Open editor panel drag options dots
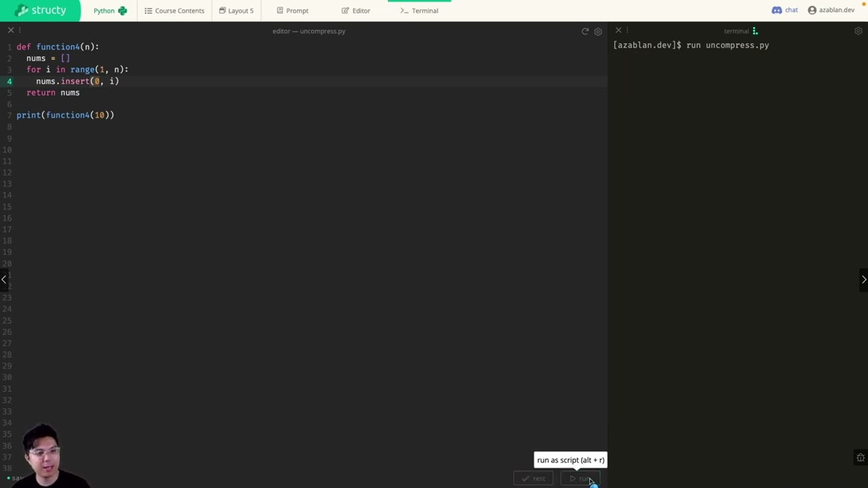This screenshot has height=488, width=868. (20, 30)
